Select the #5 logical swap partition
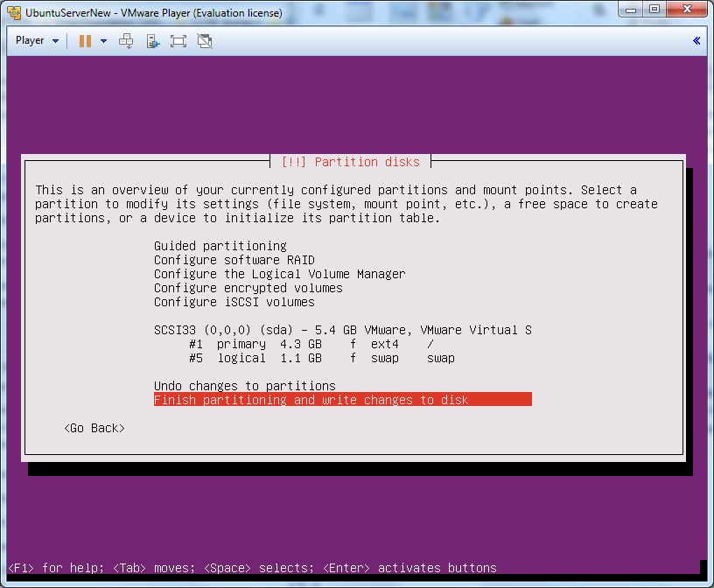The image size is (714, 588). pyautogui.click(x=320, y=358)
